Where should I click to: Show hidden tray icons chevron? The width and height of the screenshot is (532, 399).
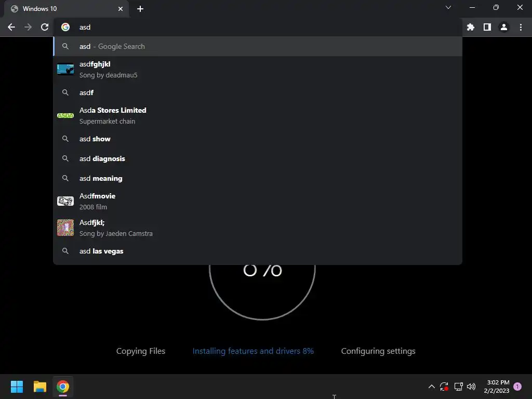[x=432, y=387]
